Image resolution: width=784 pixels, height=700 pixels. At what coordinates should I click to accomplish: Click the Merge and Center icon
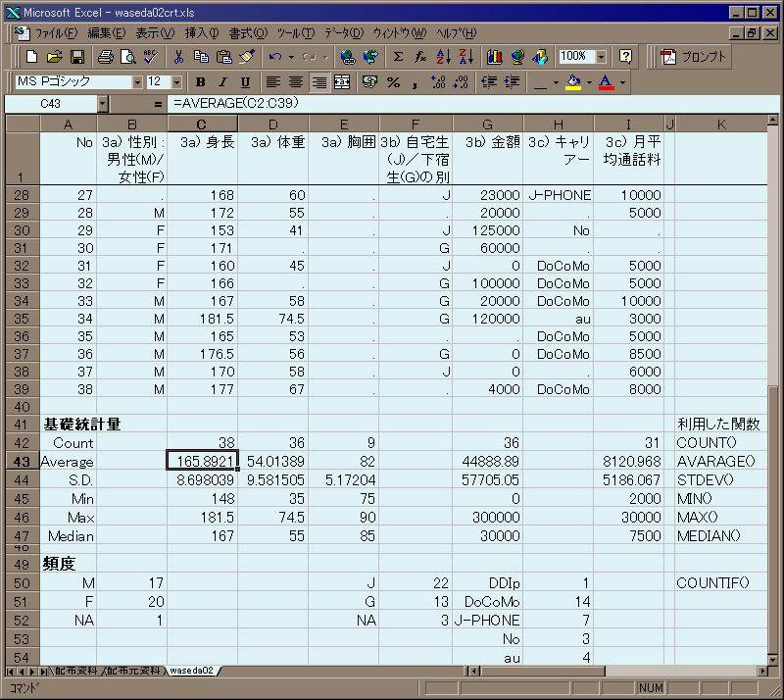(342, 82)
